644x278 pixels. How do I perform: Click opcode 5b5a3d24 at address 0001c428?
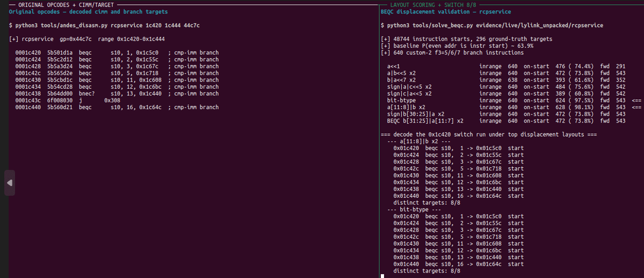coord(60,66)
